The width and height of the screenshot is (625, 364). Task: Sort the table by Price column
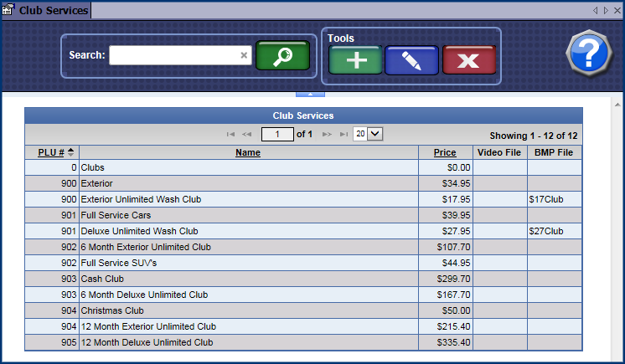coord(445,152)
